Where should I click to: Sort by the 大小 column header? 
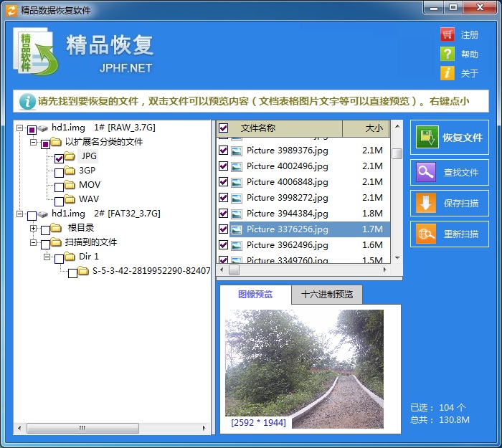(366, 128)
